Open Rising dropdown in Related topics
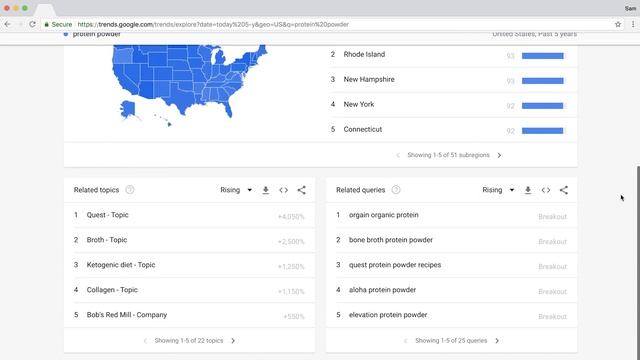 (x=236, y=190)
